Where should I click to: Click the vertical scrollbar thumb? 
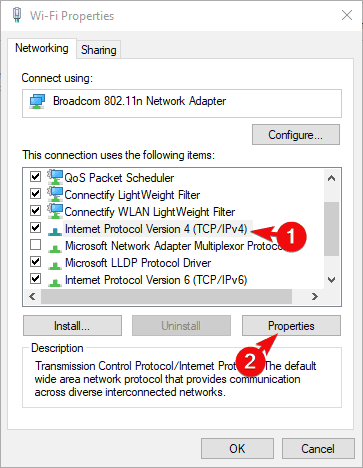331,229
